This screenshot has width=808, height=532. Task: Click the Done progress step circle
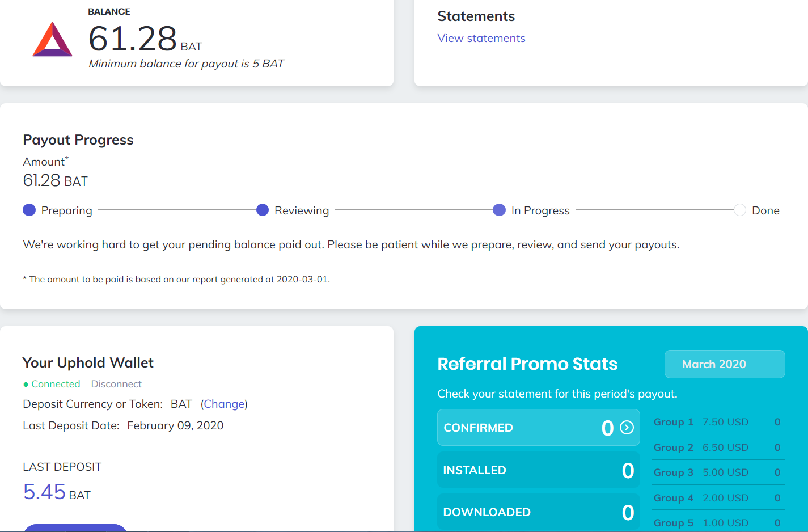point(740,210)
